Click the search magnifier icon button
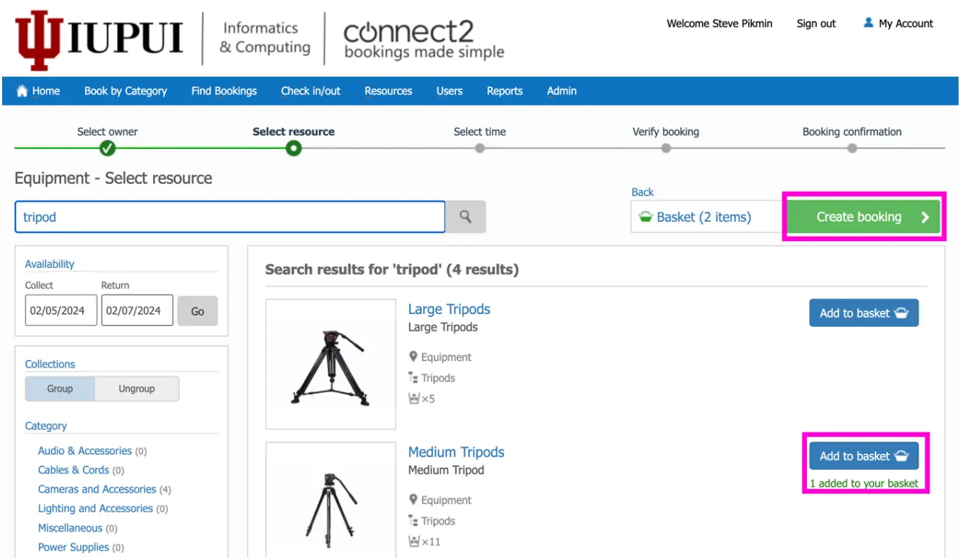The width and height of the screenshot is (960, 560). [466, 217]
